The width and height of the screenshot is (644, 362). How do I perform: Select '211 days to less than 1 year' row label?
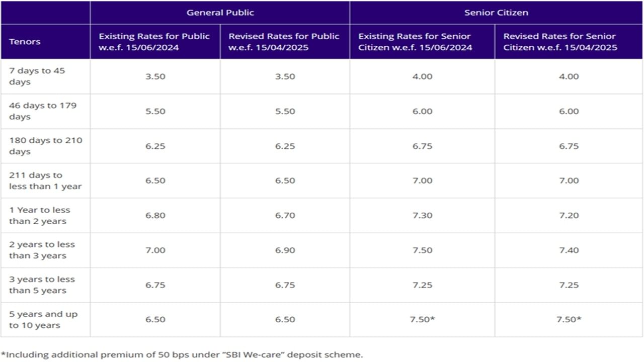[x=45, y=180]
